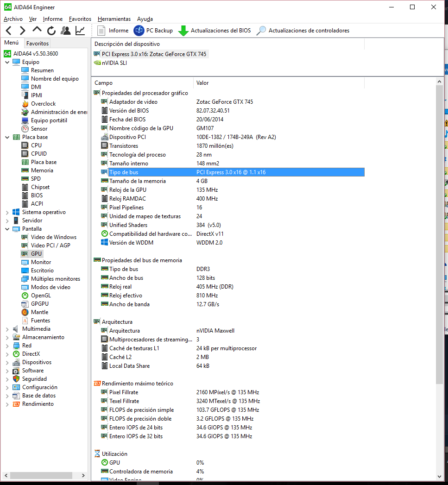The height and width of the screenshot is (485, 448).
Task: Click Actualizaciones del BIOS
Action: pos(215,31)
